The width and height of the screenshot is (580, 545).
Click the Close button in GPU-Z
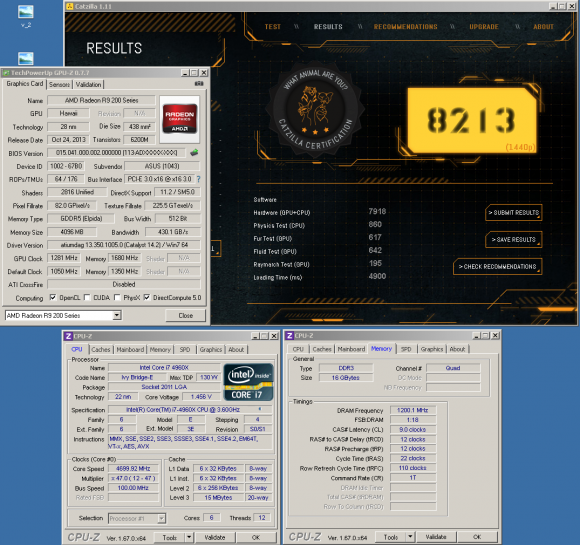[x=185, y=316]
